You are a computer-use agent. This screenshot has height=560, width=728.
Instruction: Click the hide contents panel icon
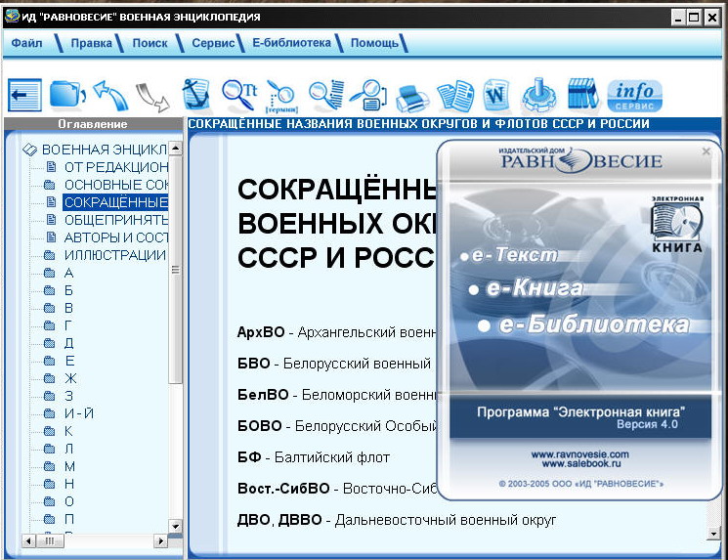(24, 95)
